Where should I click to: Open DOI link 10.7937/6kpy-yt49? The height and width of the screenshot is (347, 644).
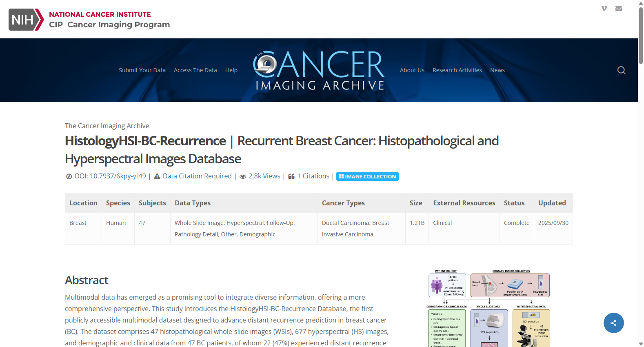(x=118, y=176)
